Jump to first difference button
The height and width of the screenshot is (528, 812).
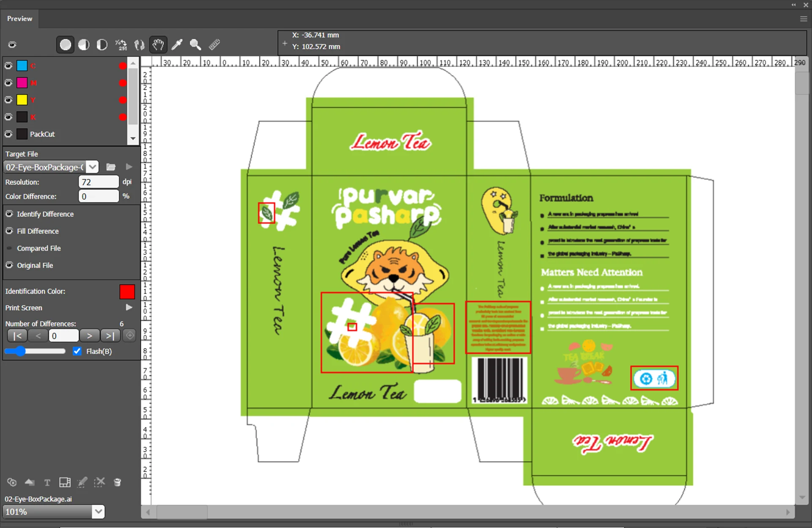click(17, 336)
